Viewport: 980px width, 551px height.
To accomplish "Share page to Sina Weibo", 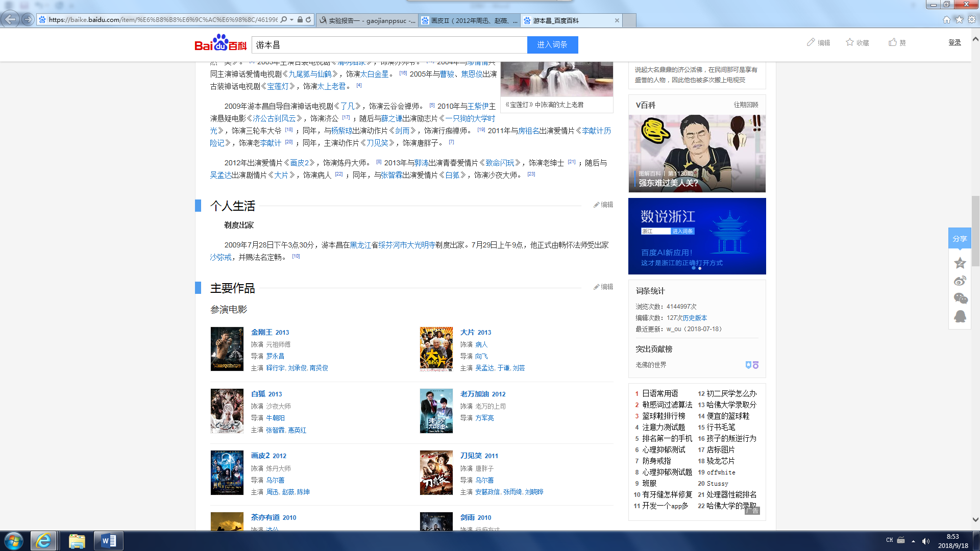I will click(960, 281).
